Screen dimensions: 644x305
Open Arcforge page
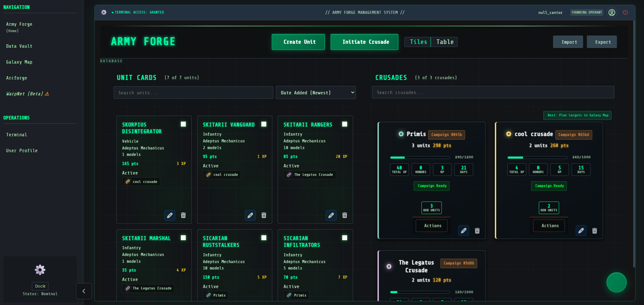[x=17, y=78]
